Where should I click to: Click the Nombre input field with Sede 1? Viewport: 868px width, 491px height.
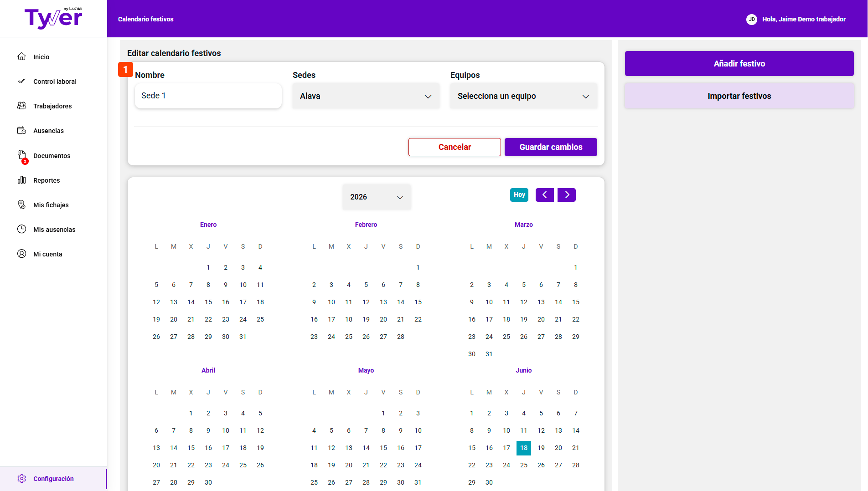coord(208,96)
